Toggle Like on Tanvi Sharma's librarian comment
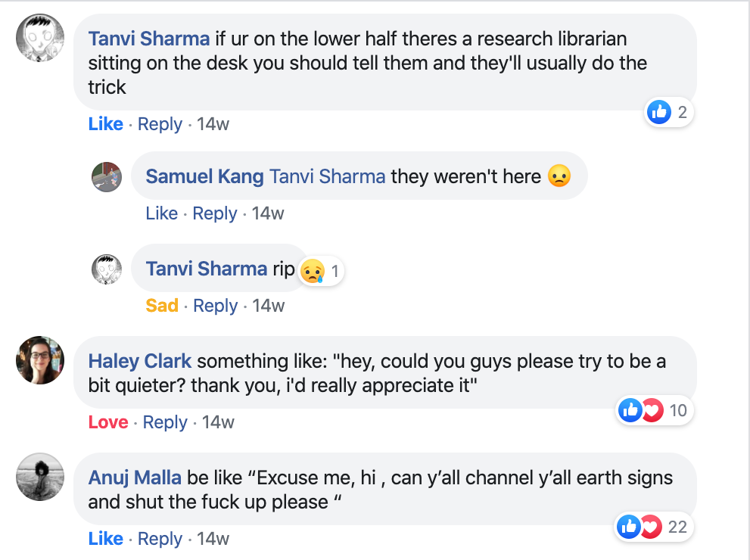The width and height of the screenshot is (750, 560). [105, 124]
